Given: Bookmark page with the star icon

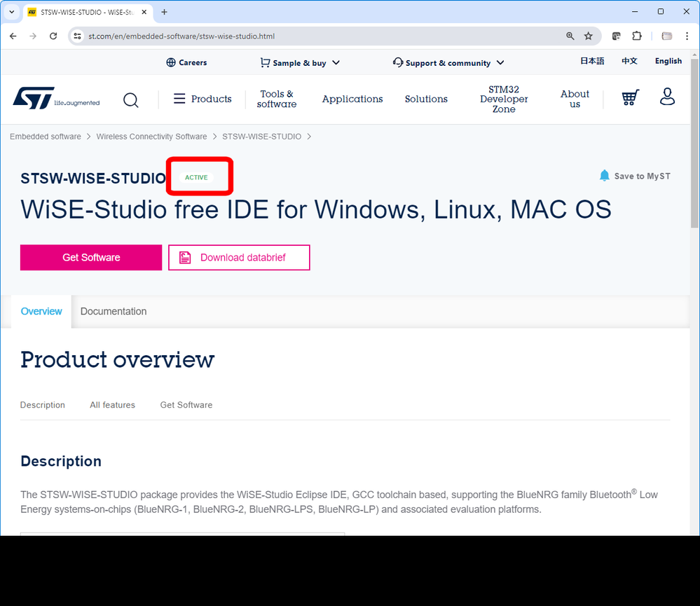Looking at the screenshot, I should (589, 36).
